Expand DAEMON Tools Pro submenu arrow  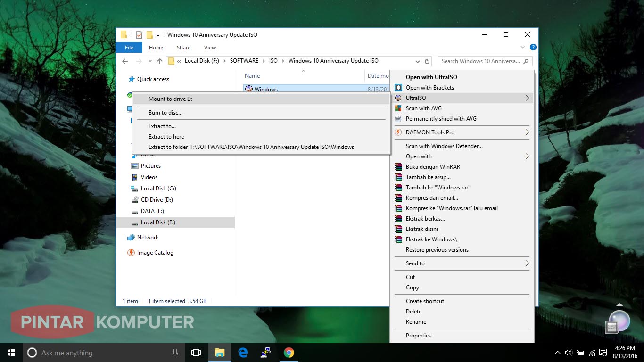tap(527, 132)
